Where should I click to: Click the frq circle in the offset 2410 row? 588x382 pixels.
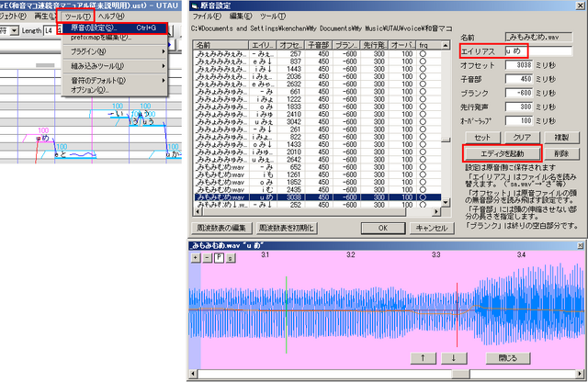pyautogui.click(x=423, y=115)
